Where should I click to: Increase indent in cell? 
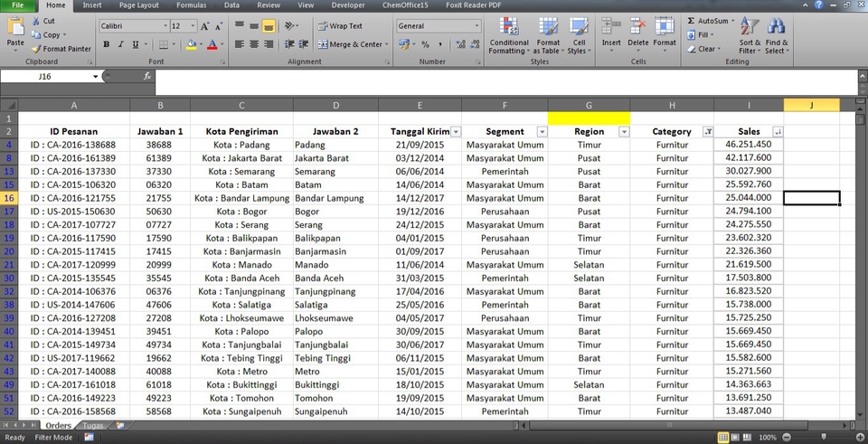coord(304,44)
